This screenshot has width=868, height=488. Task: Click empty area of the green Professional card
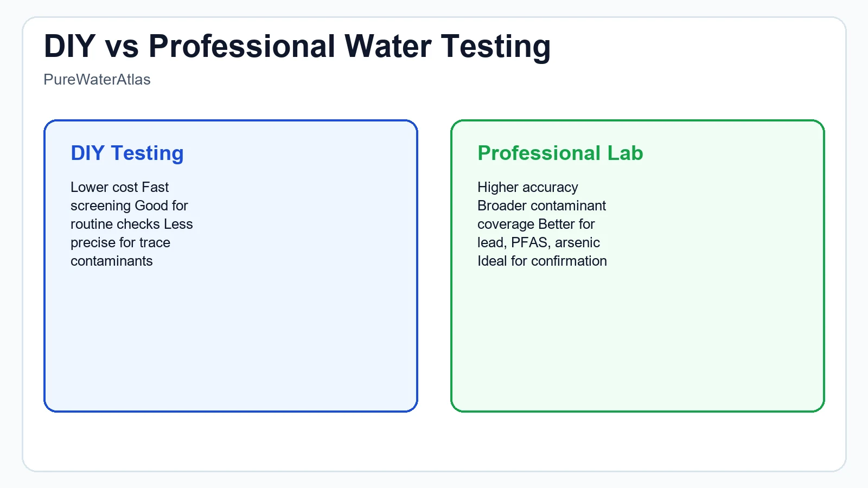pyautogui.click(x=637, y=342)
